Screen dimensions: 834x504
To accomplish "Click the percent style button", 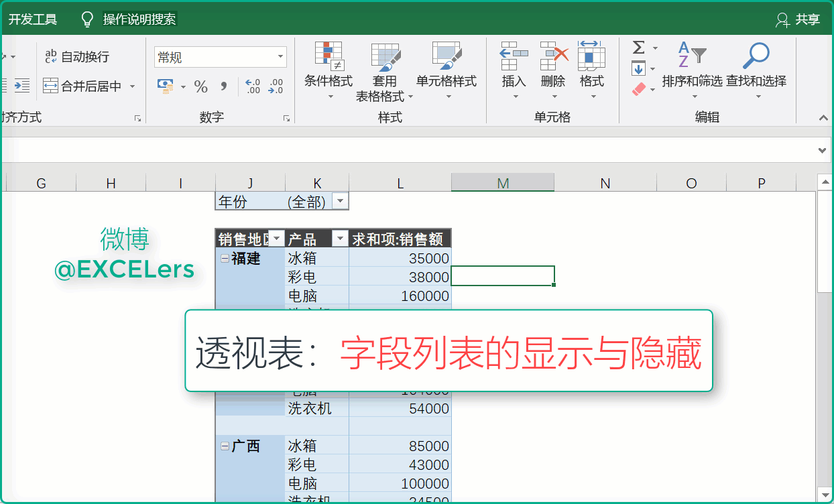I will click(x=200, y=86).
